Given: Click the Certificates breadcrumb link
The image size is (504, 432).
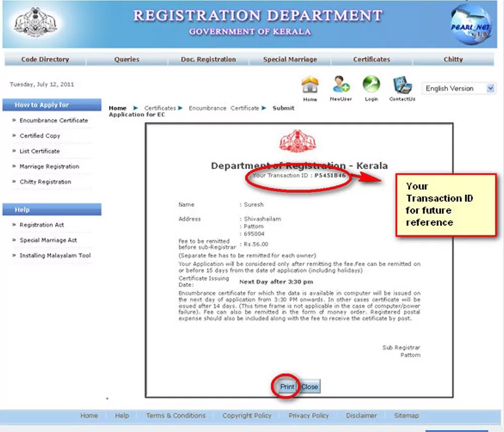Looking at the screenshot, I should [x=160, y=108].
